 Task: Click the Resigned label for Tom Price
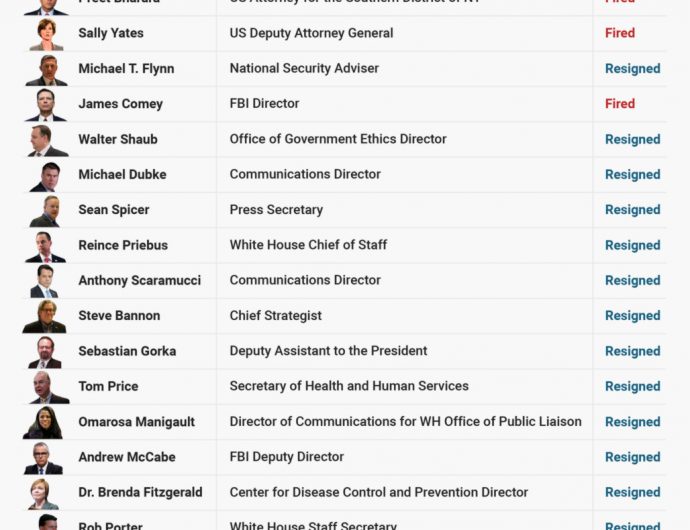[x=632, y=386]
